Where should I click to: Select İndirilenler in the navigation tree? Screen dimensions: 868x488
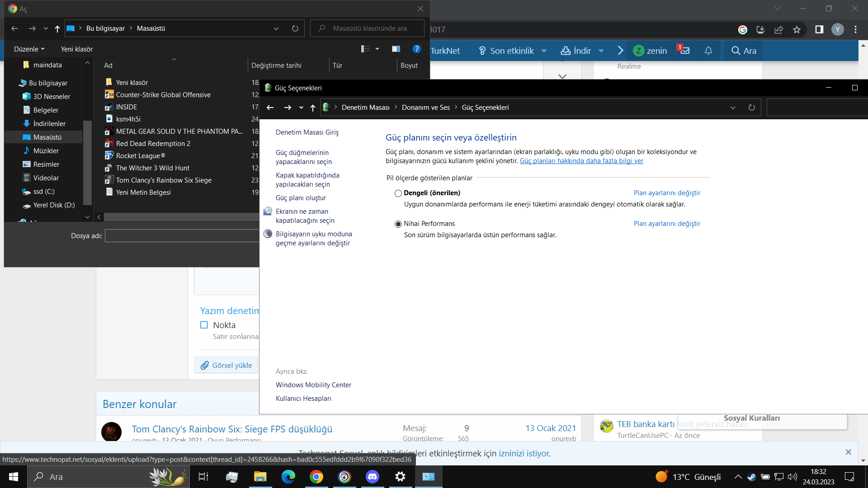pos(49,124)
